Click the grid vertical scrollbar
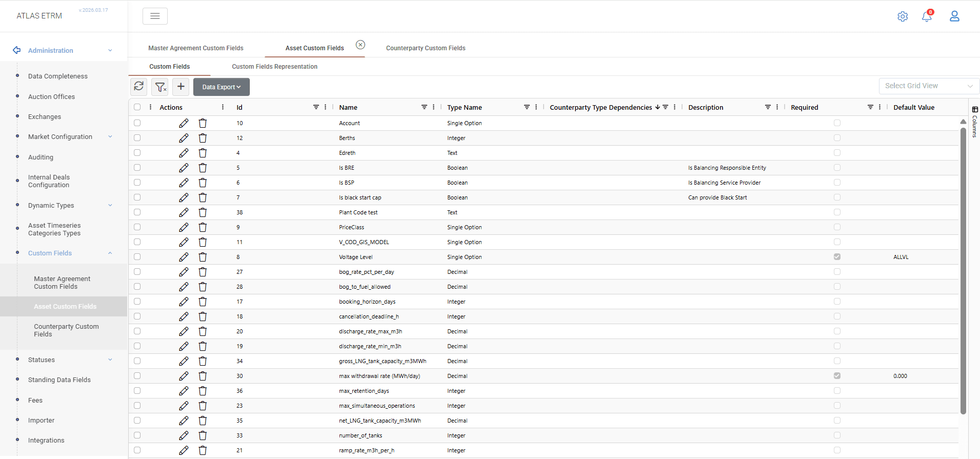 (x=963, y=270)
